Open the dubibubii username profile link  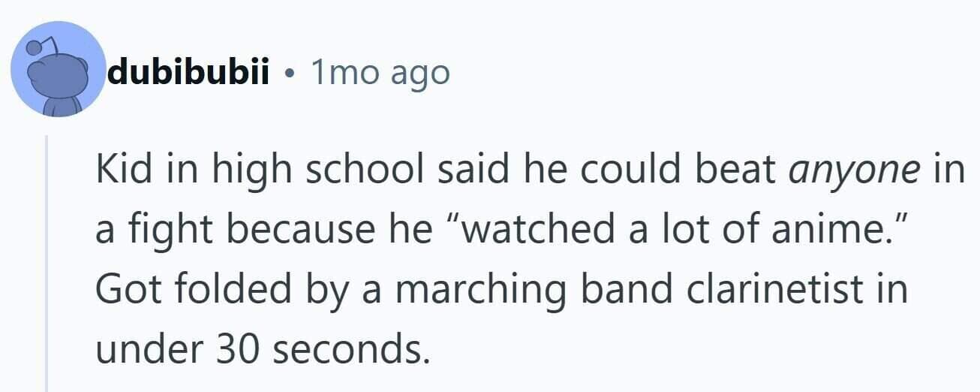coord(189,72)
